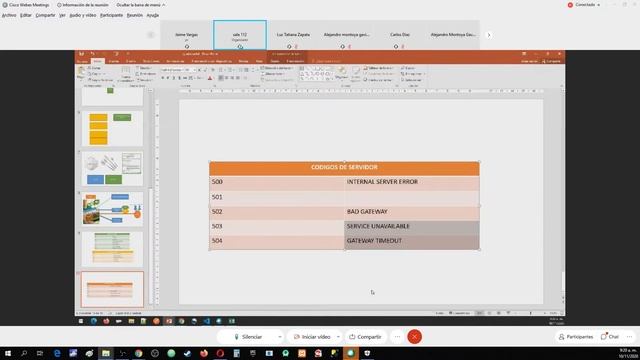Viewport: 640px width, 360px height.
Task: Click the font color icon in PowerPoint ribbon
Action: 210,78
